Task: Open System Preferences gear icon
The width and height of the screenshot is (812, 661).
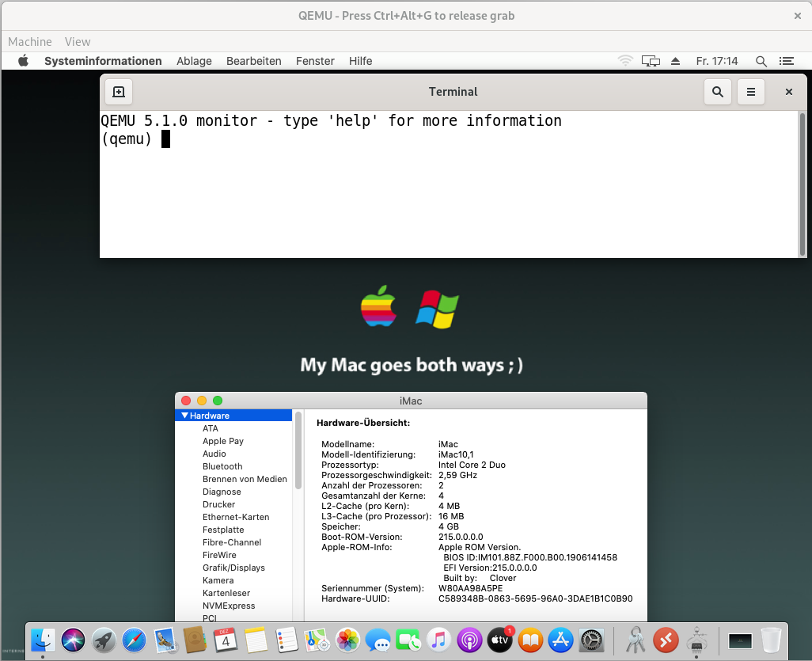Action: [591, 640]
